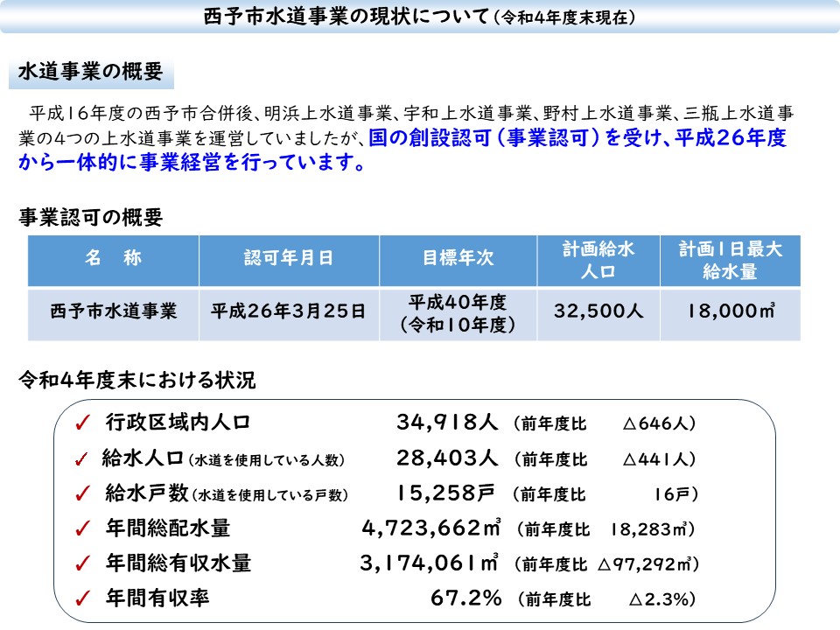
Task: Select the 年間総有収水量 label
Action: pyautogui.click(x=178, y=563)
